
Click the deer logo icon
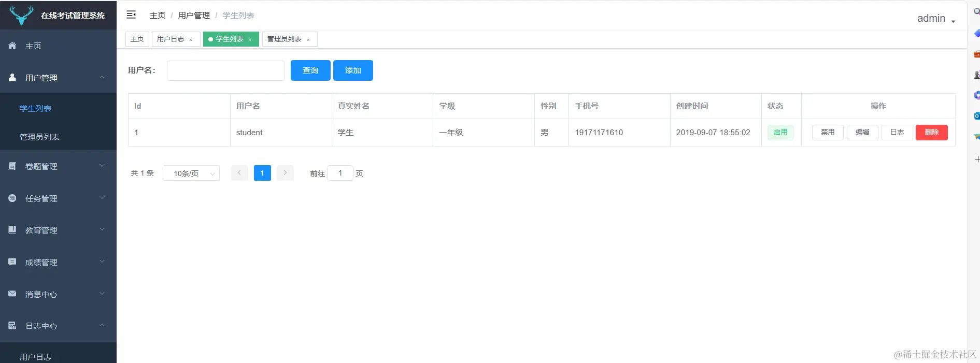[x=21, y=15]
